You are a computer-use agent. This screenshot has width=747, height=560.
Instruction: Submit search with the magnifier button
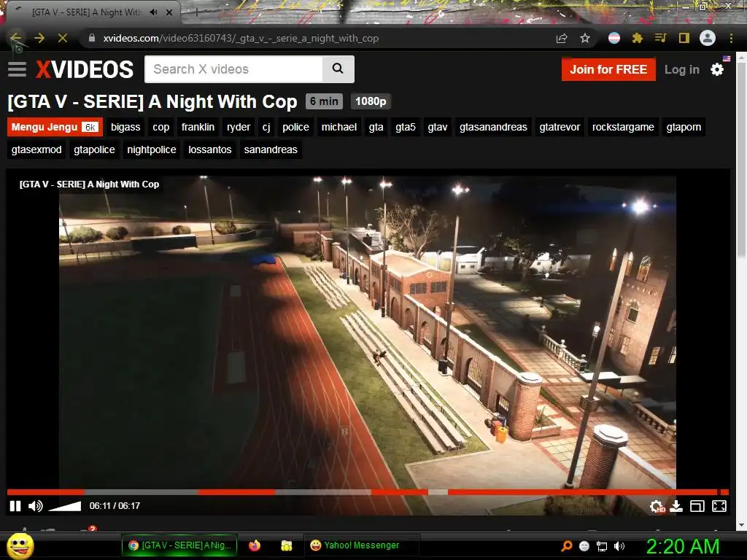[x=338, y=69]
